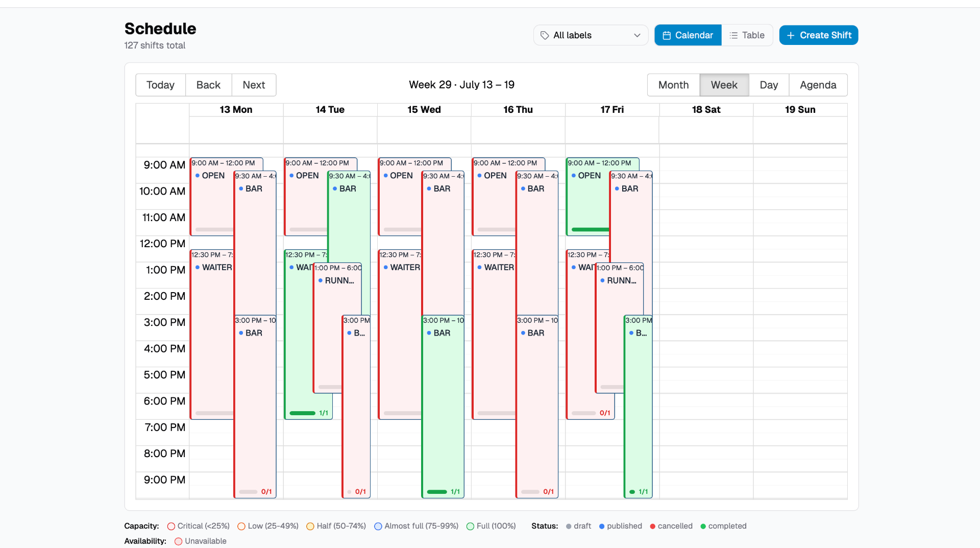
Task: Click the Low (25-49%) legend circle
Action: tap(241, 526)
